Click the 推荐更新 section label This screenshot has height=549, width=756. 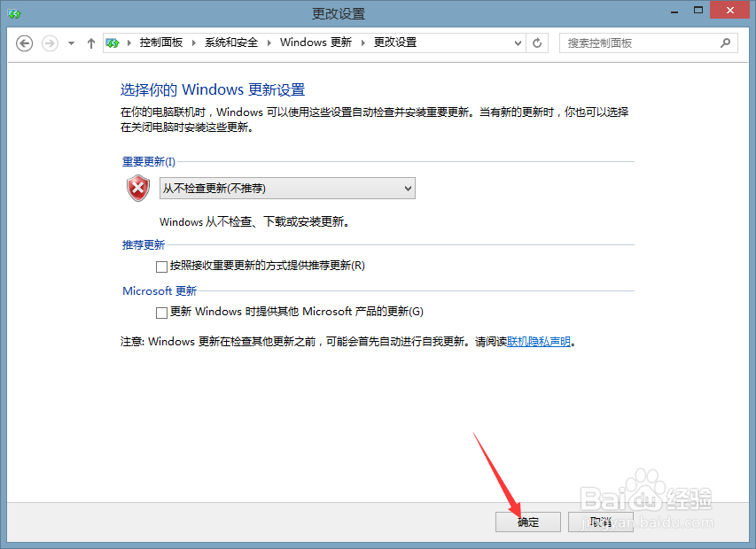[144, 245]
